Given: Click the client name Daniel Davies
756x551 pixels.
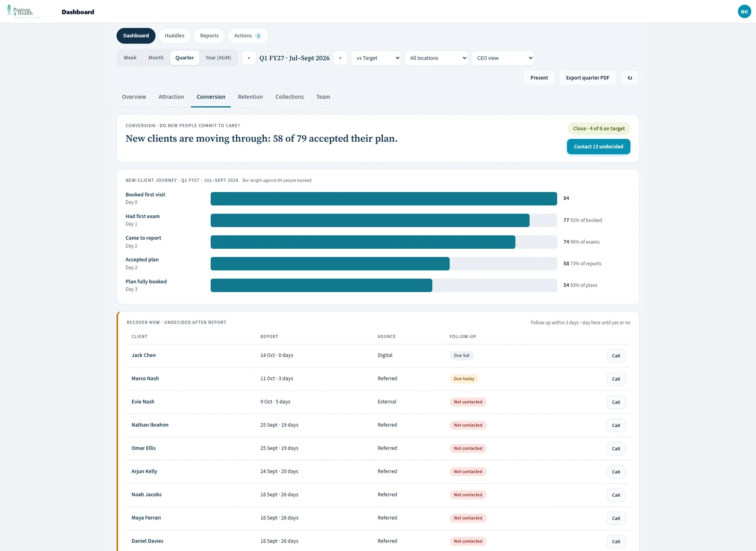Looking at the screenshot, I should [x=147, y=541].
